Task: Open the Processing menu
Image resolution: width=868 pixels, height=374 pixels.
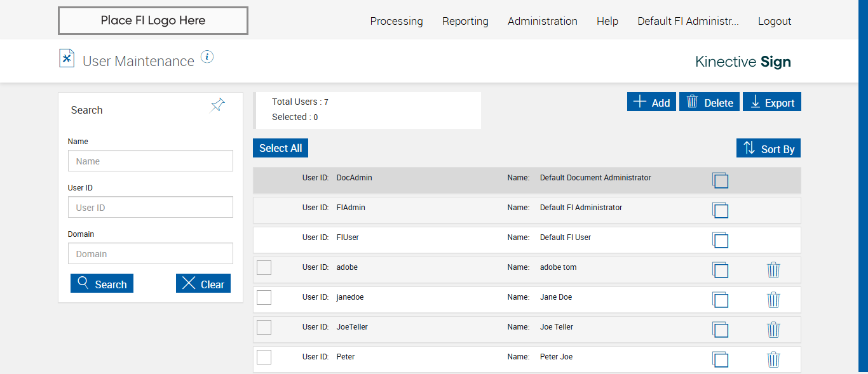Action: coord(396,21)
